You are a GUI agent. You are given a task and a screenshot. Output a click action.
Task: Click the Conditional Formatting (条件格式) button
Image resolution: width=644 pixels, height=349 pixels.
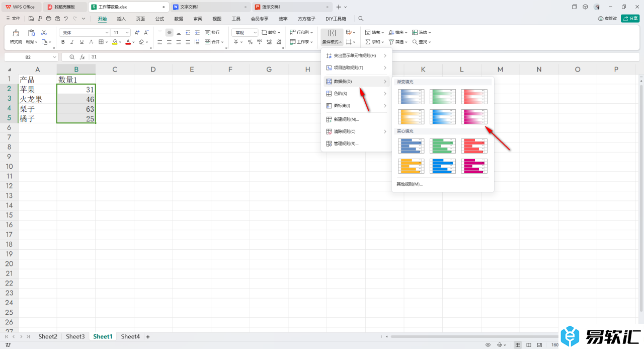click(x=332, y=37)
